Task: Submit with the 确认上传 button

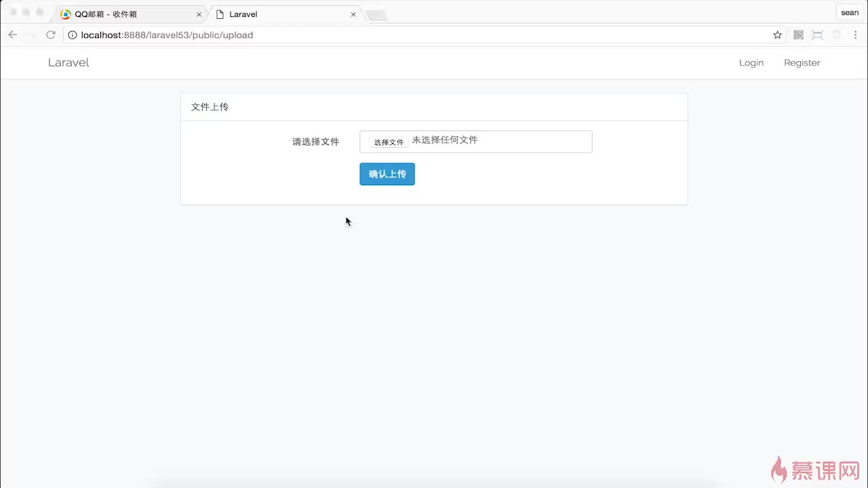Action: point(387,174)
